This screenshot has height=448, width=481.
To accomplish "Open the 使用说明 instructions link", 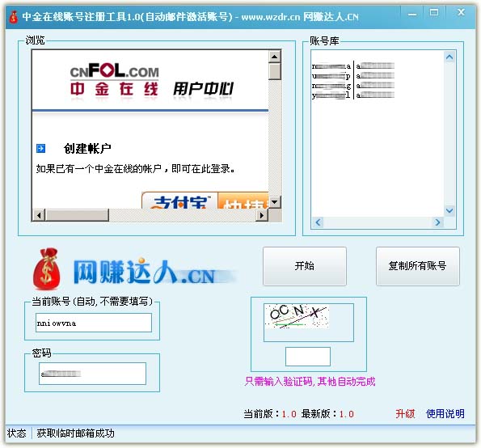I will 445,414.
